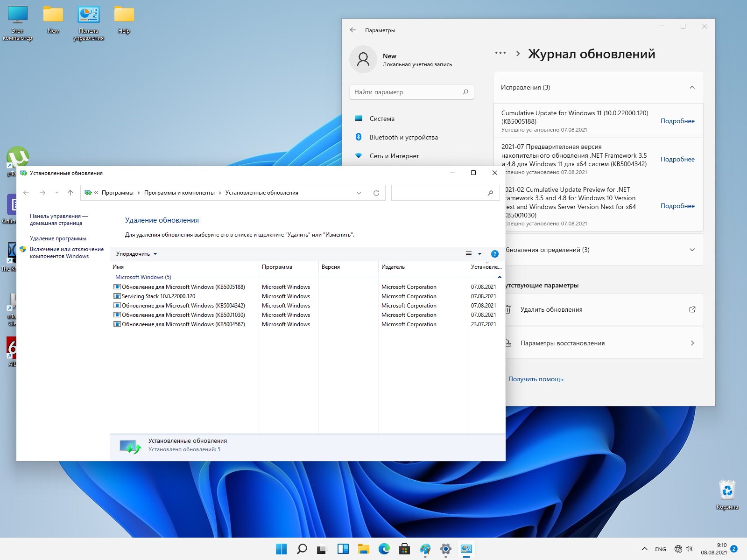
Task: Open Включение или отключение компонентов Windows
Action: click(67, 252)
